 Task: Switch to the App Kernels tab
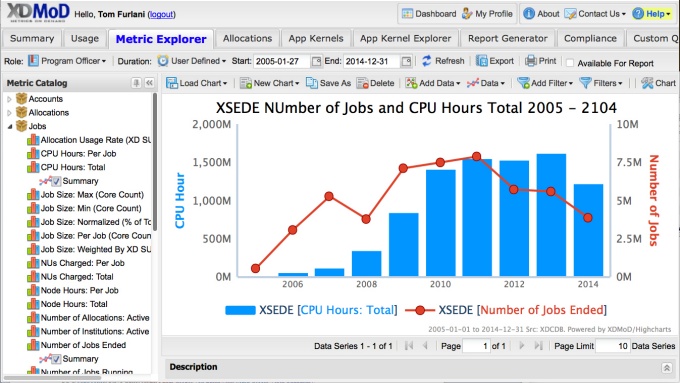click(316, 39)
